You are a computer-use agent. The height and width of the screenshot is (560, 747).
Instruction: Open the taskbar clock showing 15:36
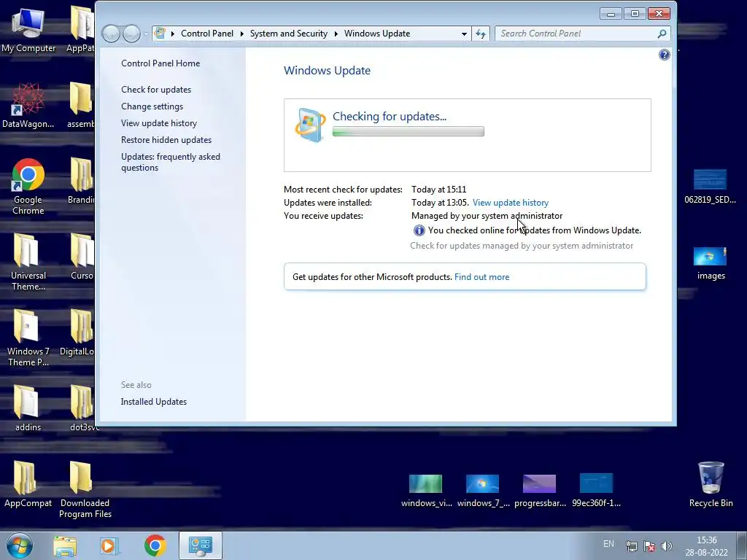(x=706, y=546)
